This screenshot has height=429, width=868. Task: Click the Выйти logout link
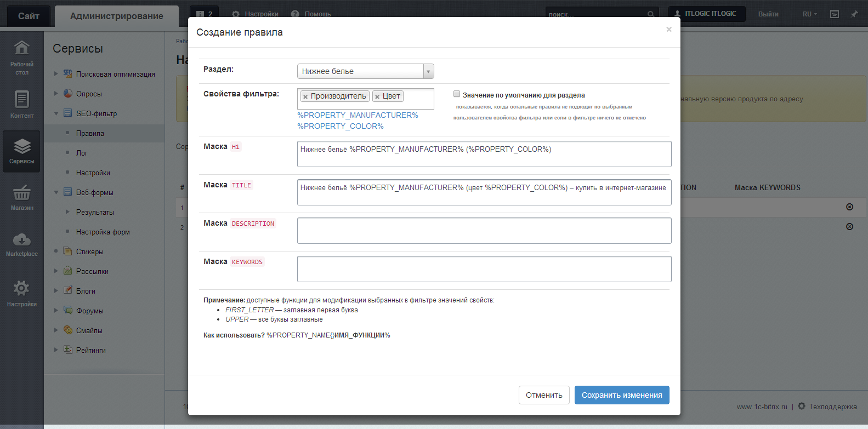768,14
